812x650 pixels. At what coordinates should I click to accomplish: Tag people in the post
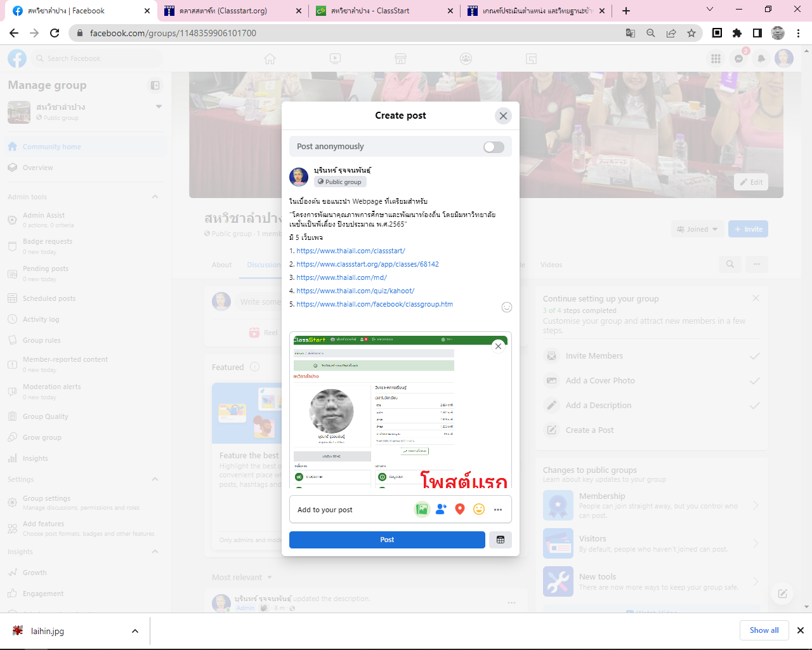441,509
